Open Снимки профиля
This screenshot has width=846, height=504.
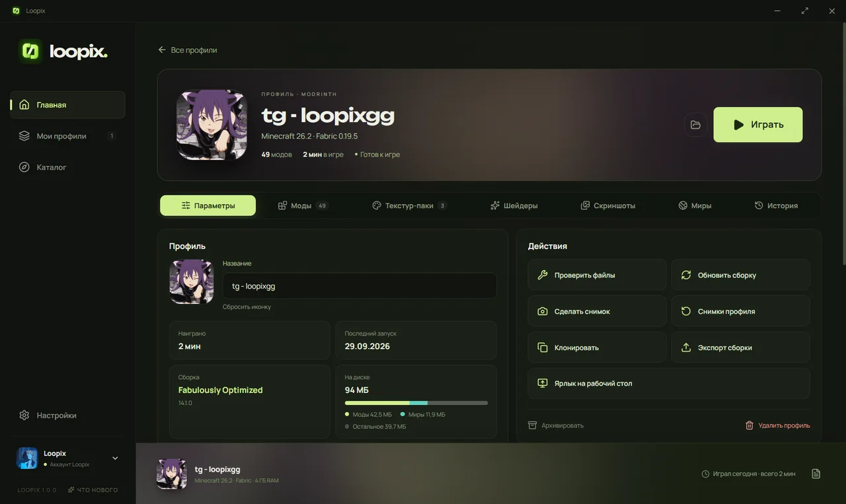tap(741, 311)
